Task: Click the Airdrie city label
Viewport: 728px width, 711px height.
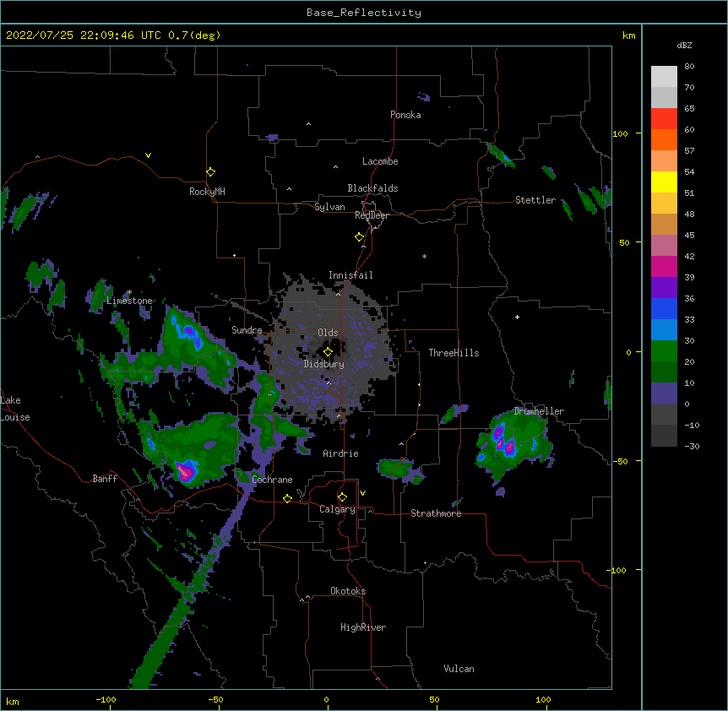Action: click(341, 453)
